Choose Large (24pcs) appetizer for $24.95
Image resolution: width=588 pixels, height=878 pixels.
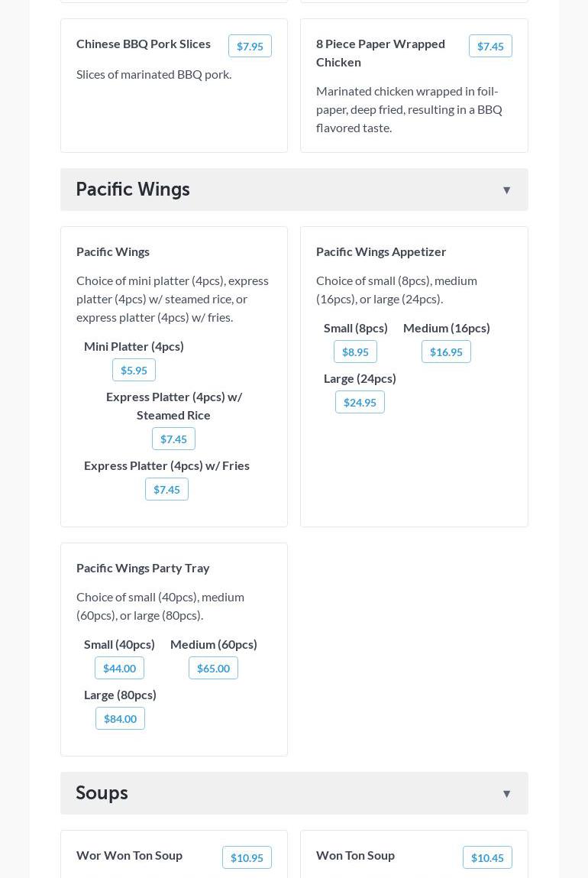[x=360, y=403]
